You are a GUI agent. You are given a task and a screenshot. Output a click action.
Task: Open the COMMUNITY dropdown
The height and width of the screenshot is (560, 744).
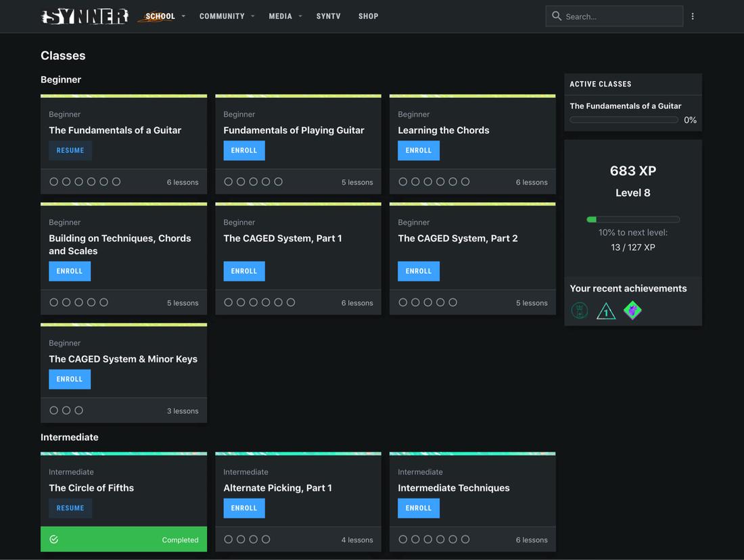[222, 16]
